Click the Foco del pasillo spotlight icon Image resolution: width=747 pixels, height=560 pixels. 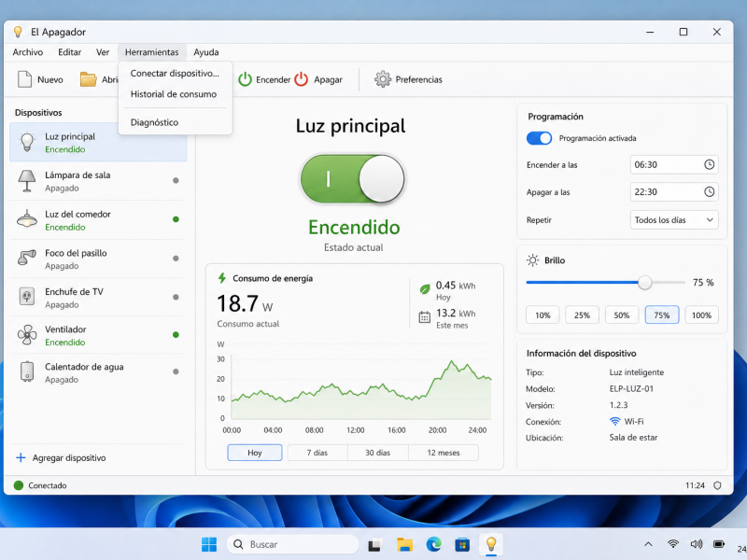pyautogui.click(x=27, y=259)
